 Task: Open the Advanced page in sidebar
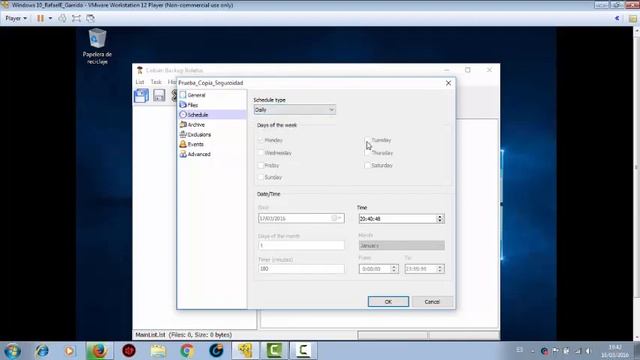pos(199,154)
